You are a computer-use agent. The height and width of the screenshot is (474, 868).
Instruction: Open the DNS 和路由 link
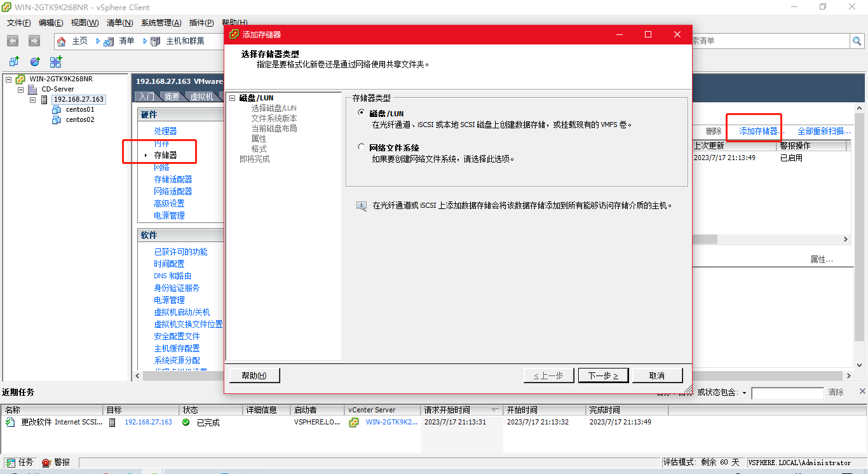(x=172, y=276)
